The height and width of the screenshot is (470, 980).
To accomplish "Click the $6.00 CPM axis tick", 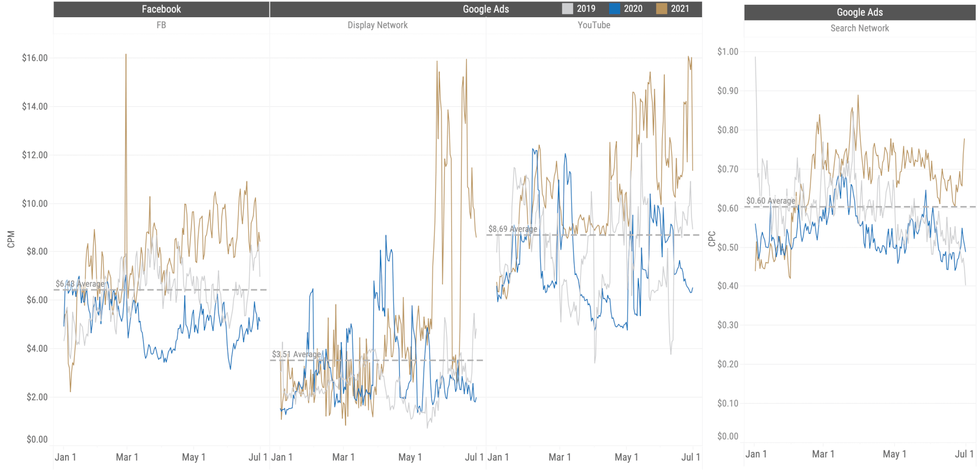I will (x=37, y=300).
